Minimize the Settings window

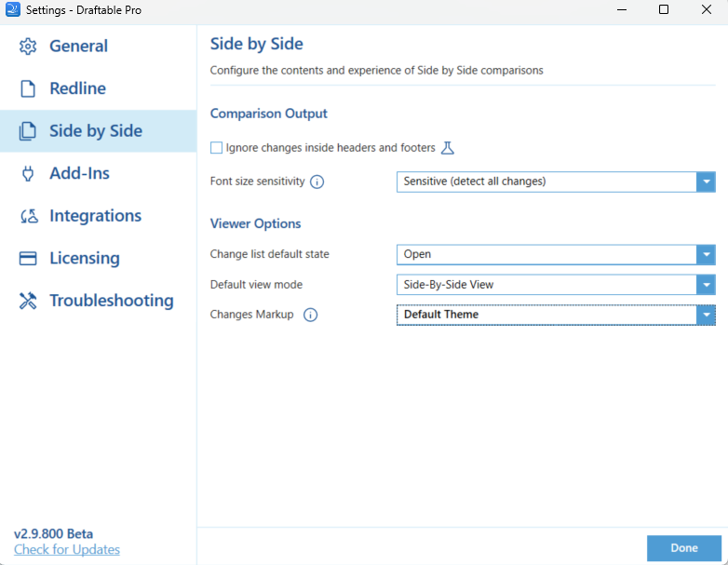(622, 9)
